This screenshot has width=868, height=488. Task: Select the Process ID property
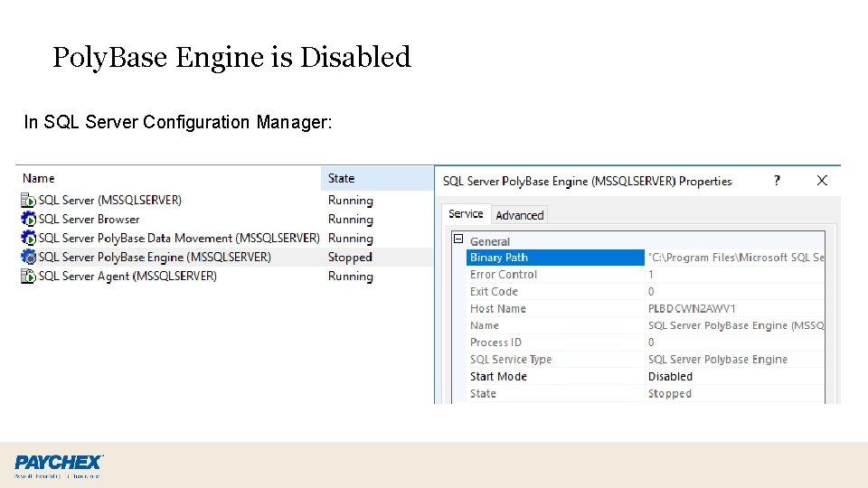(x=555, y=343)
